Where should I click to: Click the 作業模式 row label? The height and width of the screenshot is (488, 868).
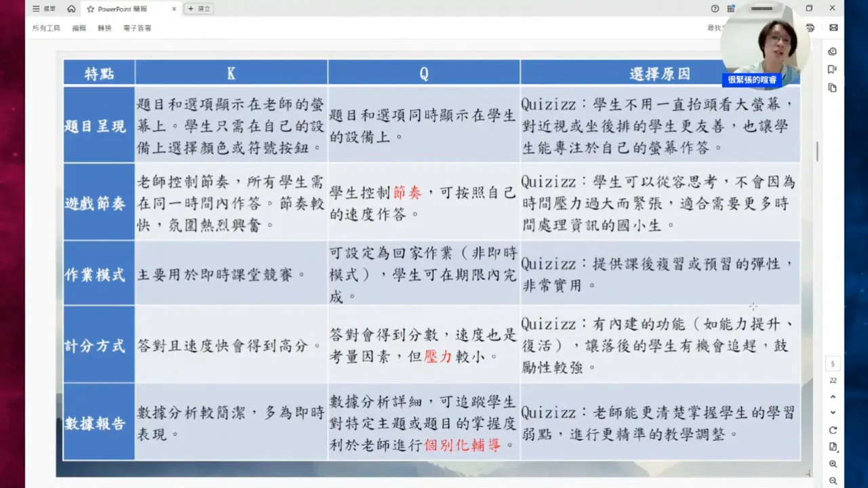coord(99,274)
